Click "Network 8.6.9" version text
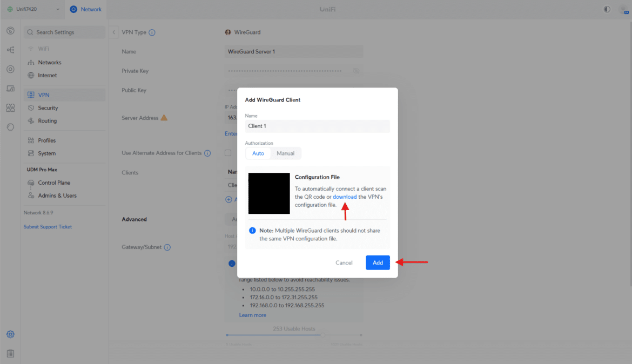The image size is (632, 364). tap(38, 213)
